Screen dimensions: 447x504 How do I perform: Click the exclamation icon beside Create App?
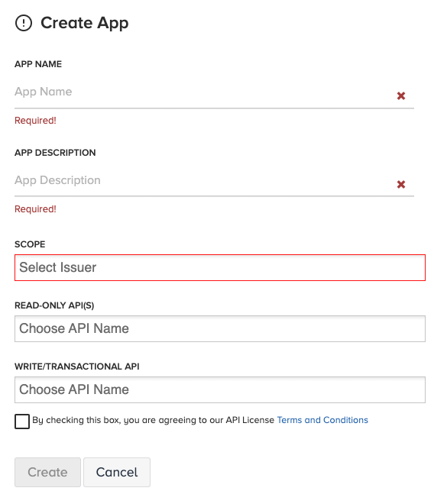pos(24,23)
